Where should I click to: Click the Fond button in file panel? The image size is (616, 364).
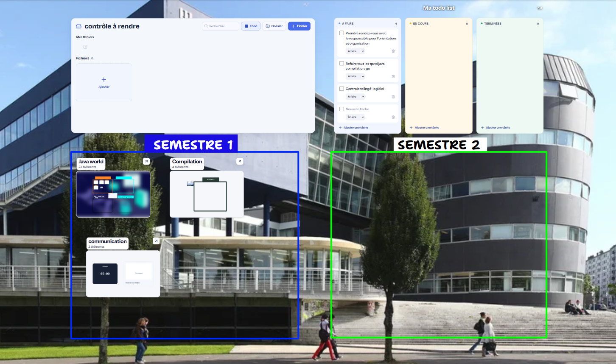[x=251, y=26]
